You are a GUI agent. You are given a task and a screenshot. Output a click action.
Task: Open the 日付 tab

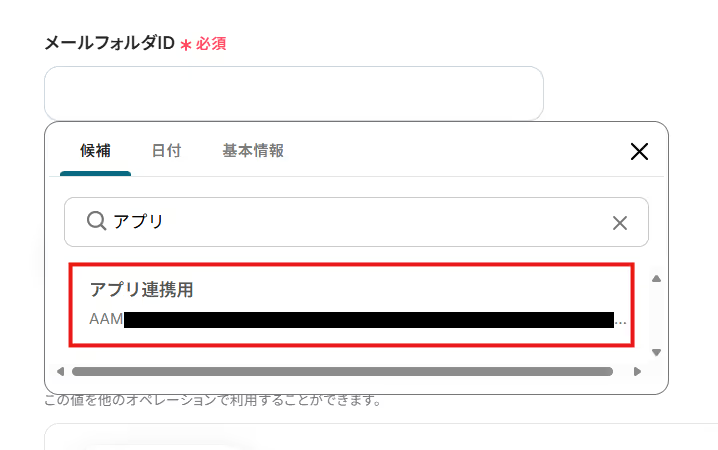166,151
